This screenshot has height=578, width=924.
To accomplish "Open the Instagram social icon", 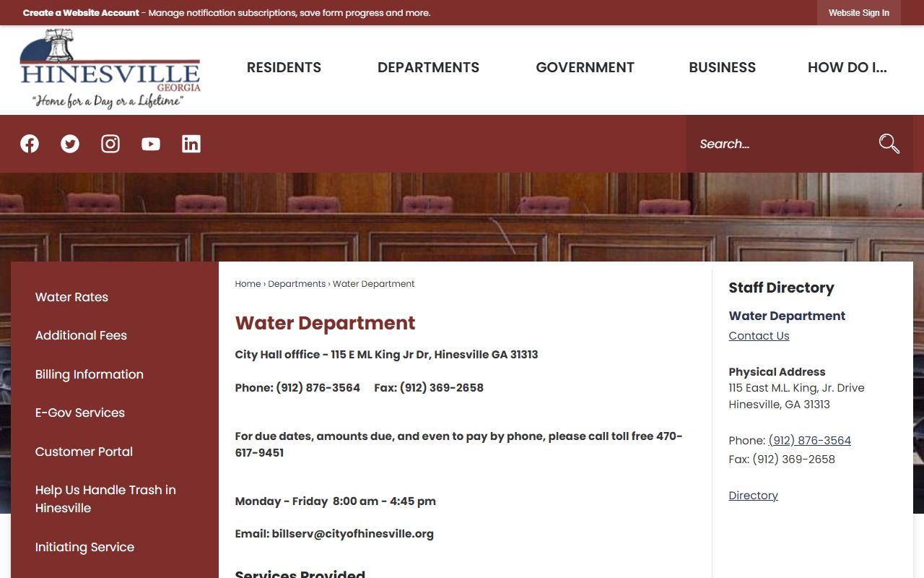I will click(x=110, y=144).
